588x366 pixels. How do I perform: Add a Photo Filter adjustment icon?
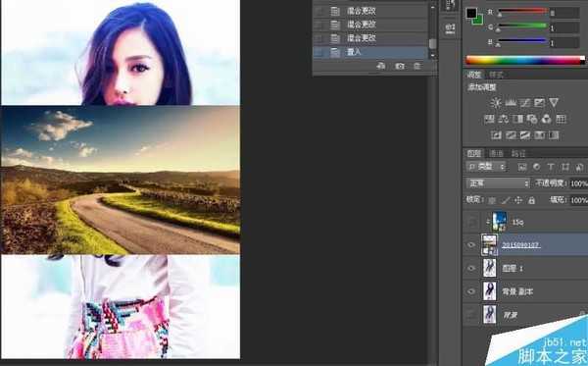point(532,119)
